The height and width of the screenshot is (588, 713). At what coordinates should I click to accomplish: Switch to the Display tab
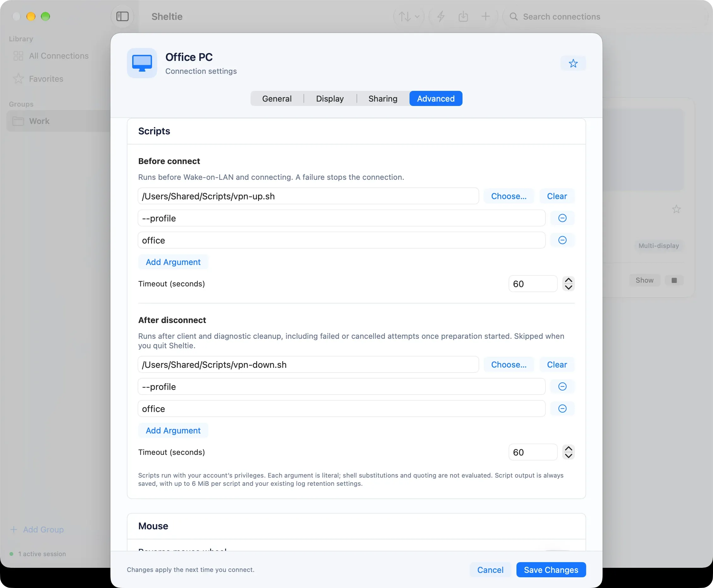pos(330,98)
